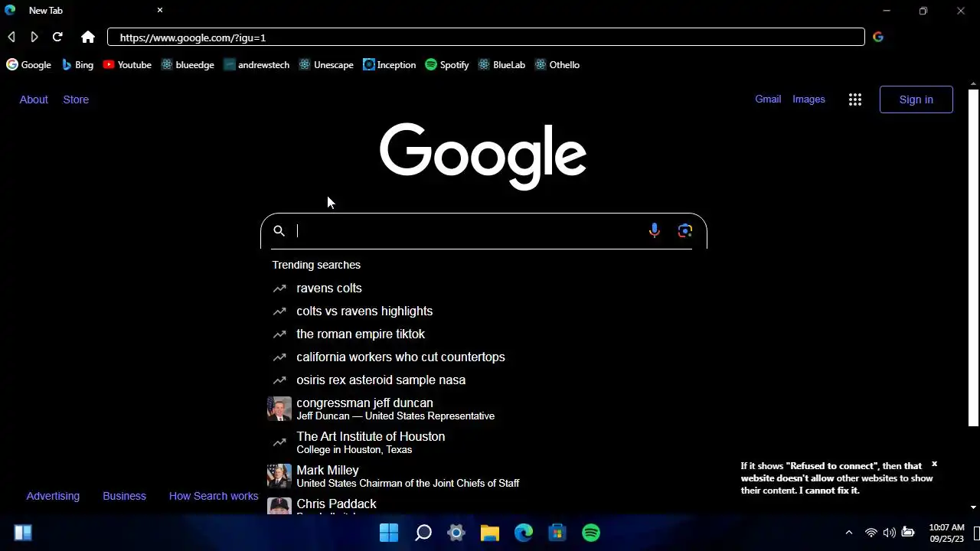This screenshot has height=551, width=980.
Task: Open the Unescape bookmark
Action: click(326, 65)
